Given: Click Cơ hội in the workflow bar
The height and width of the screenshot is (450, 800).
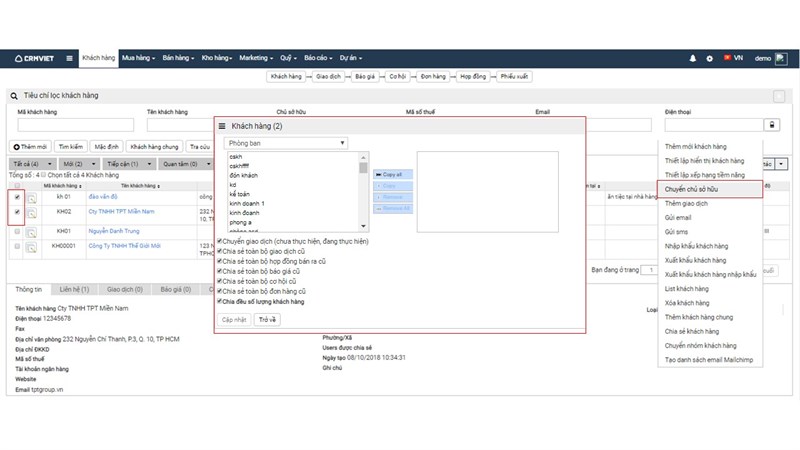Looking at the screenshot, I should [x=397, y=77].
